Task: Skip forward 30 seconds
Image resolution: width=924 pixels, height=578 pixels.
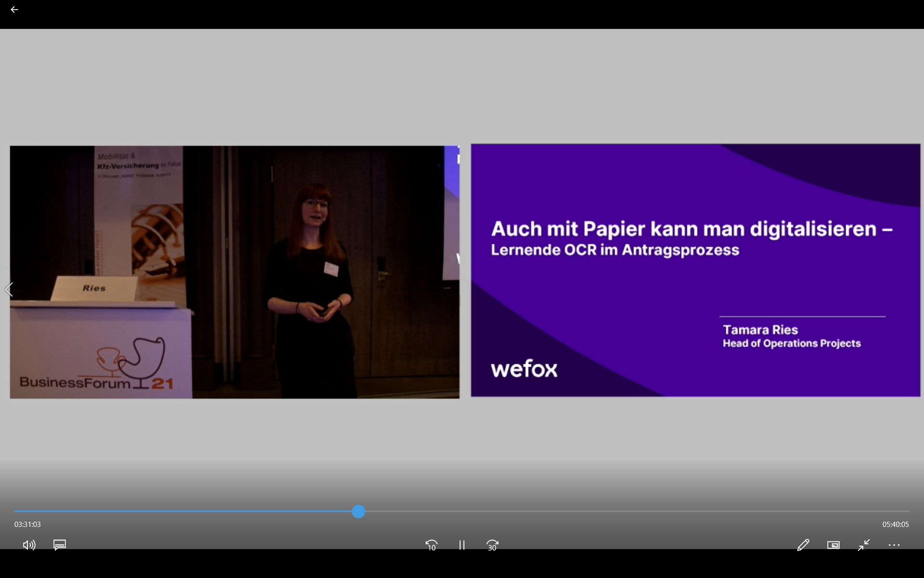Action: (492, 545)
